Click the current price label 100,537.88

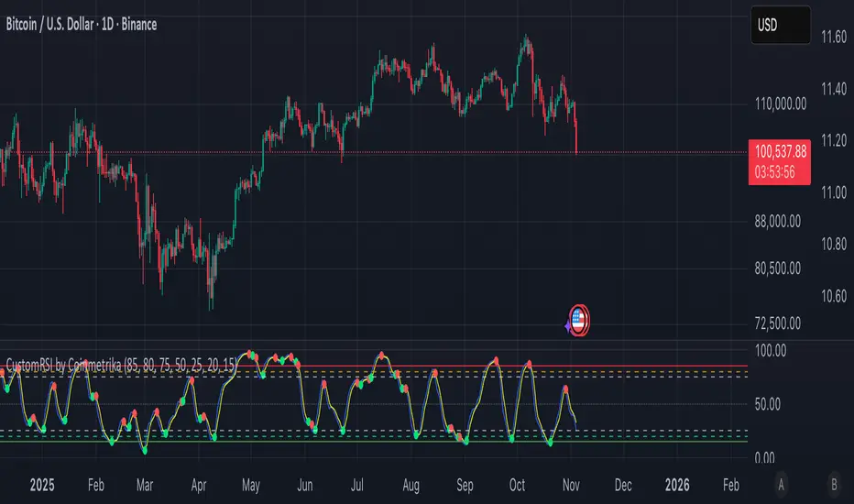(780, 151)
